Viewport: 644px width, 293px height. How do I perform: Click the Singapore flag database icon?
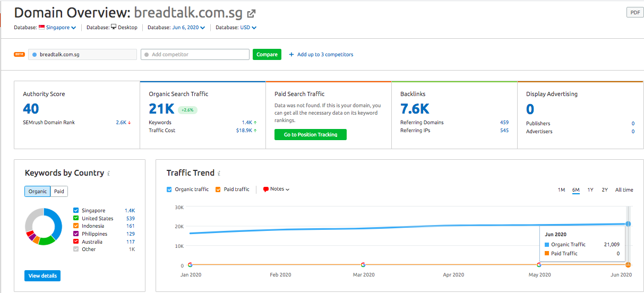tap(42, 28)
